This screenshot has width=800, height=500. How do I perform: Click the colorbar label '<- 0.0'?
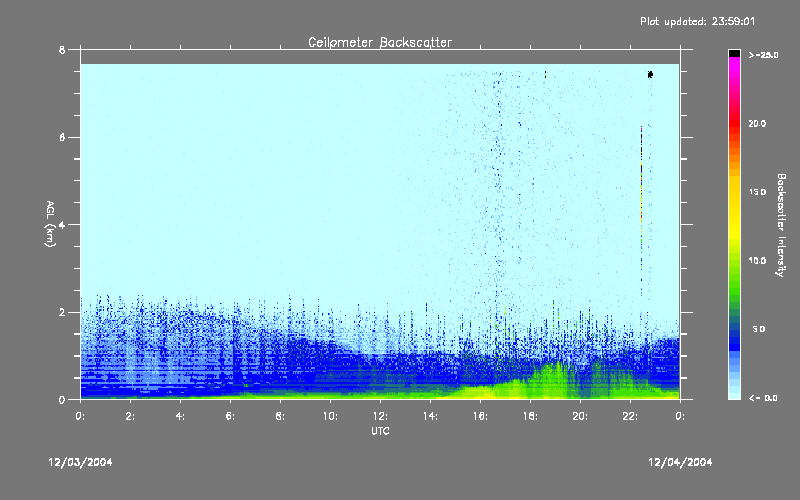(763, 398)
